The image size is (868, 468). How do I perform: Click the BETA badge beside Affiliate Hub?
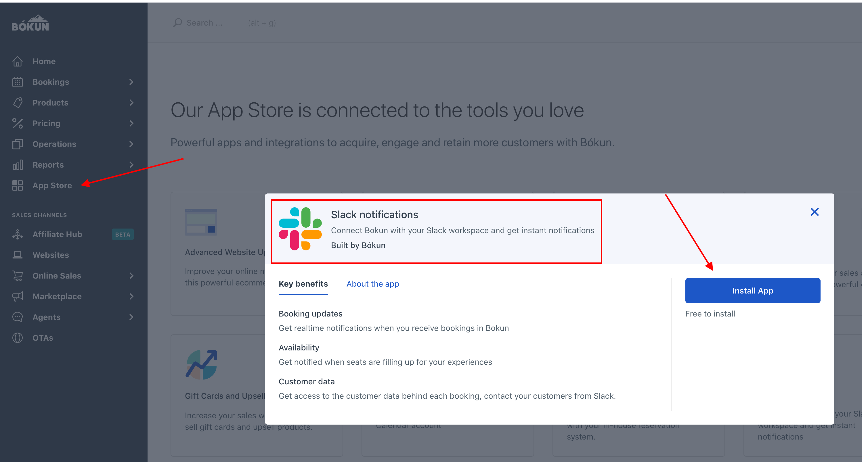(123, 236)
